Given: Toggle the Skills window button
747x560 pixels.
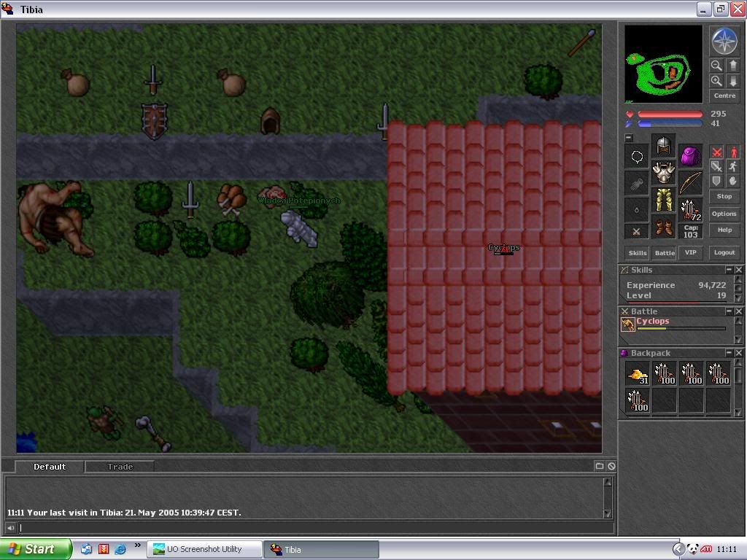Looking at the screenshot, I should (638, 253).
